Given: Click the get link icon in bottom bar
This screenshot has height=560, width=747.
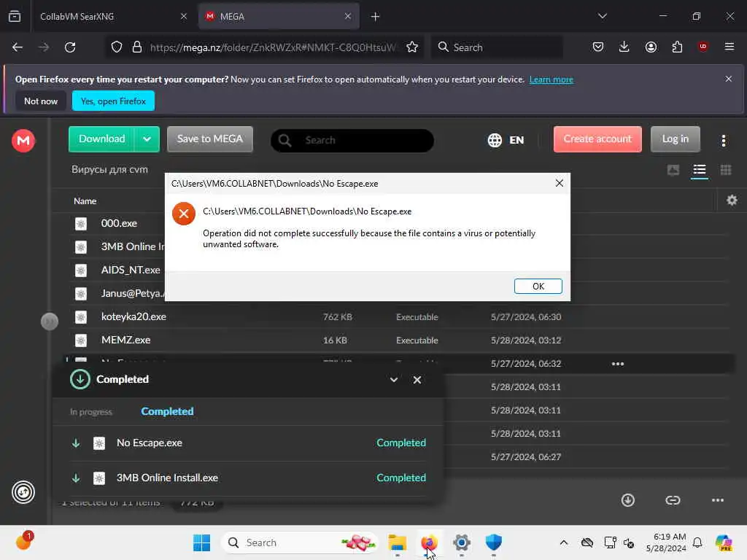Looking at the screenshot, I should (x=673, y=500).
